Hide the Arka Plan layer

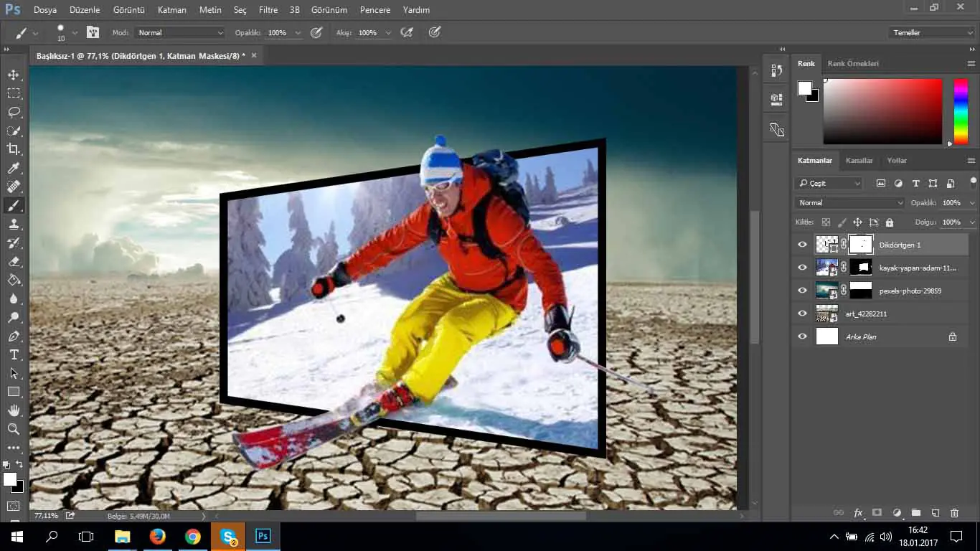pyautogui.click(x=802, y=336)
